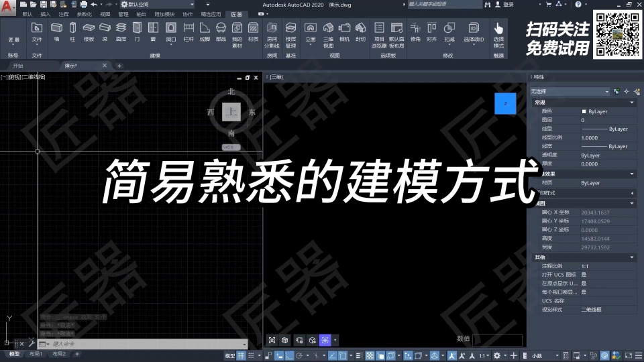Select the 栏杆 (railing) tool

(x=189, y=32)
